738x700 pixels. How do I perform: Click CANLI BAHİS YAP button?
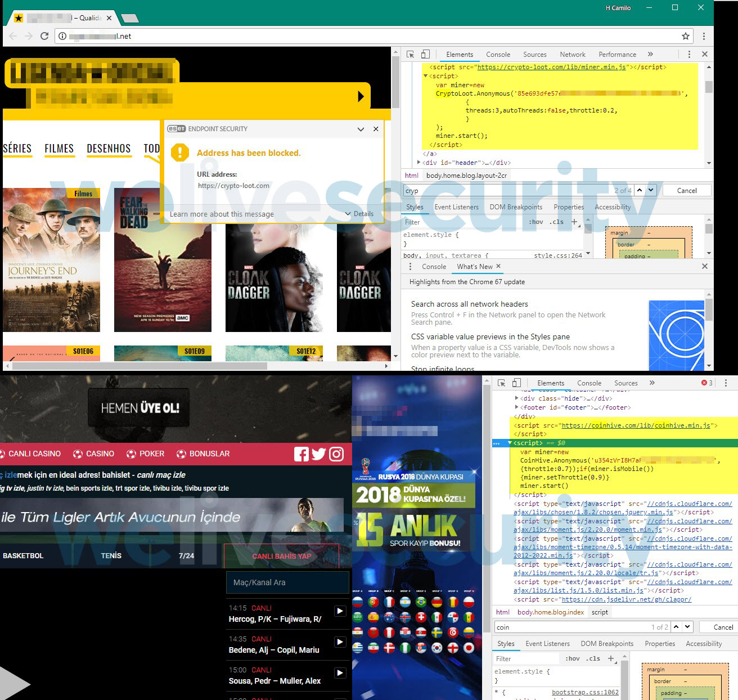pos(281,556)
